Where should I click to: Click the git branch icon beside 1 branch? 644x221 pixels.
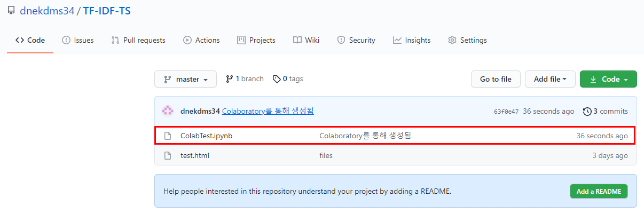pos(230,78)
